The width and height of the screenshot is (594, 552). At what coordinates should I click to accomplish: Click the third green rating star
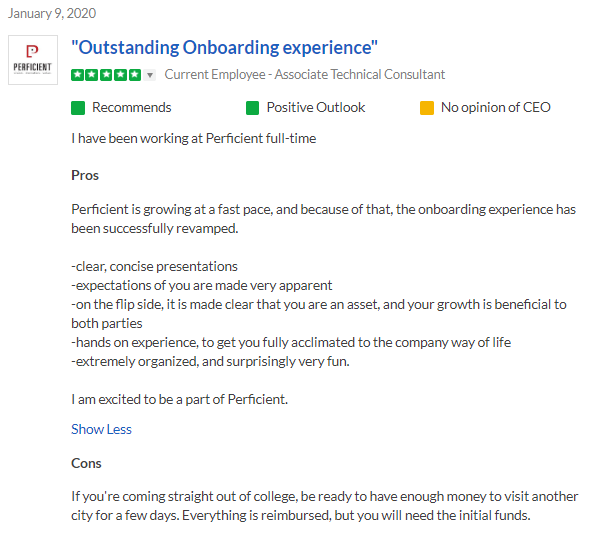106,75
